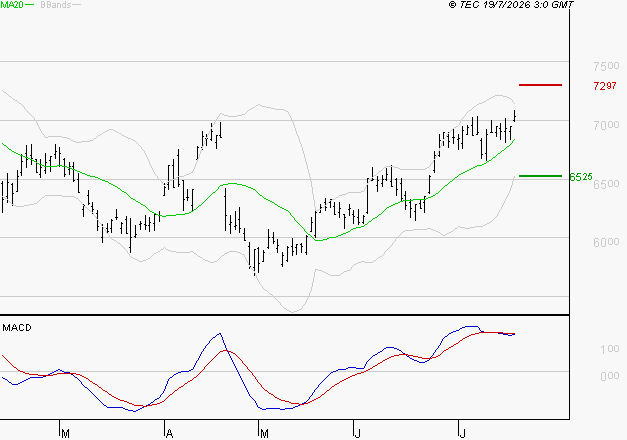Click the most recent price bar
The height and width of the screenshot is (440, 627).
pos(515,116)
